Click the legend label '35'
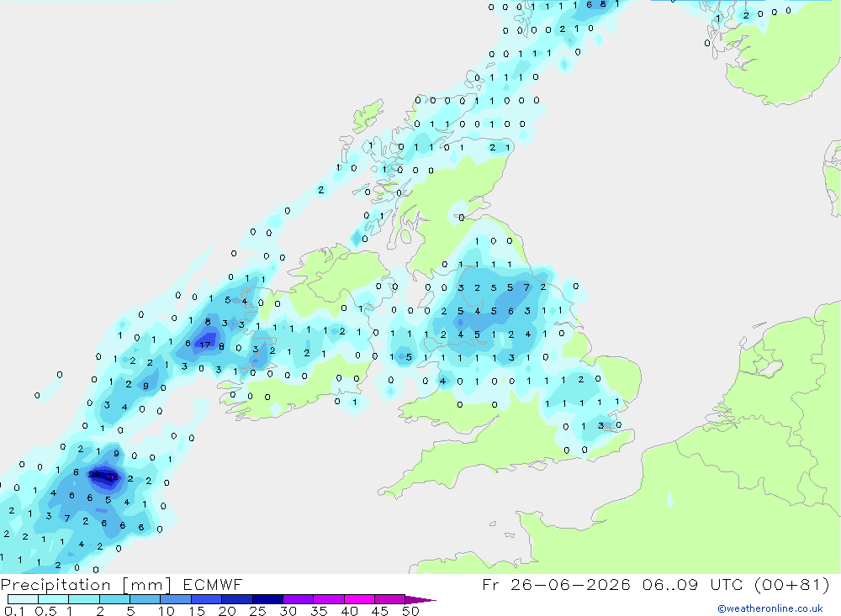This screenshot has width=841, height=616. [x=319, y=611]
